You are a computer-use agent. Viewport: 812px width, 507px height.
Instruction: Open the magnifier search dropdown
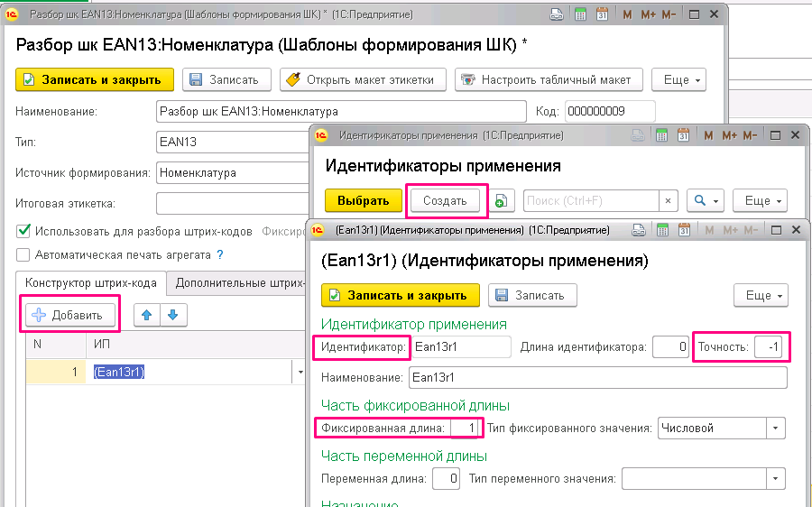point(706,200)
